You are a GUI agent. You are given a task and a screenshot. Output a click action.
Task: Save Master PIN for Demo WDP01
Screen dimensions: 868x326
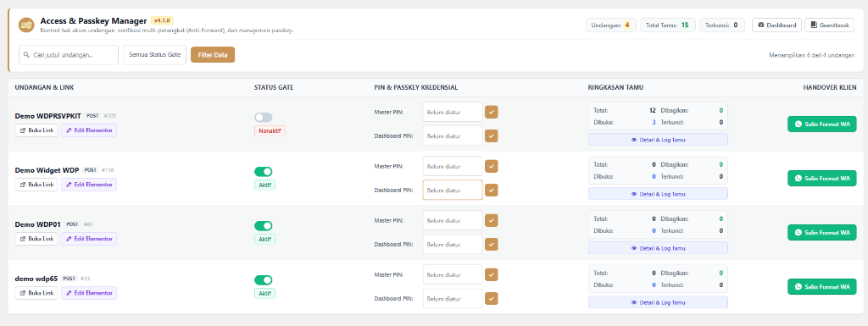pos(492,220)
